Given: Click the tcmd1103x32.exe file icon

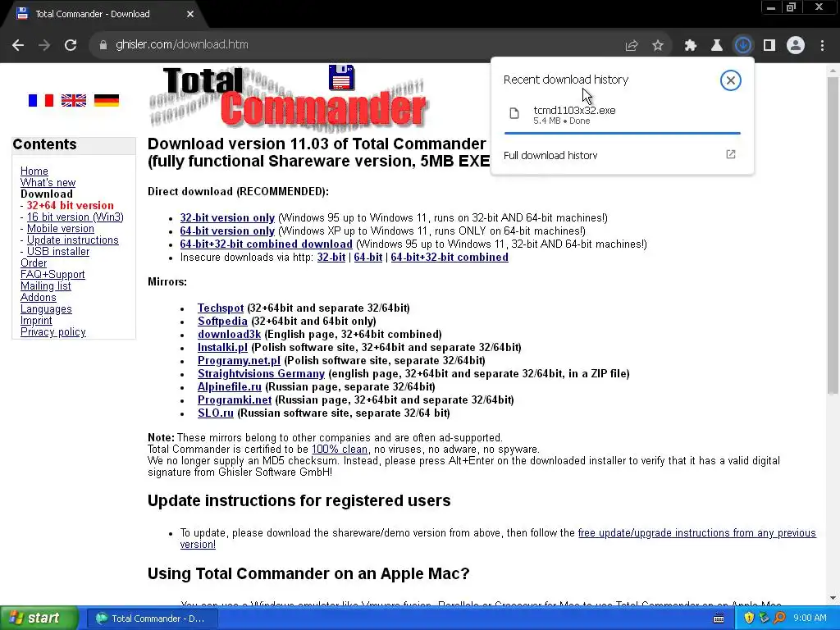Looking at the screenshot, I should [x=514, y=113].
